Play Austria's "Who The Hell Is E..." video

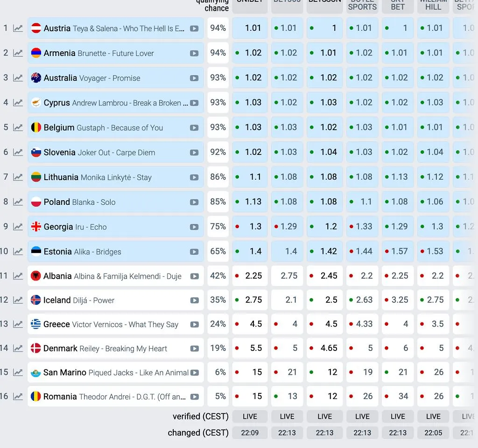195,28
